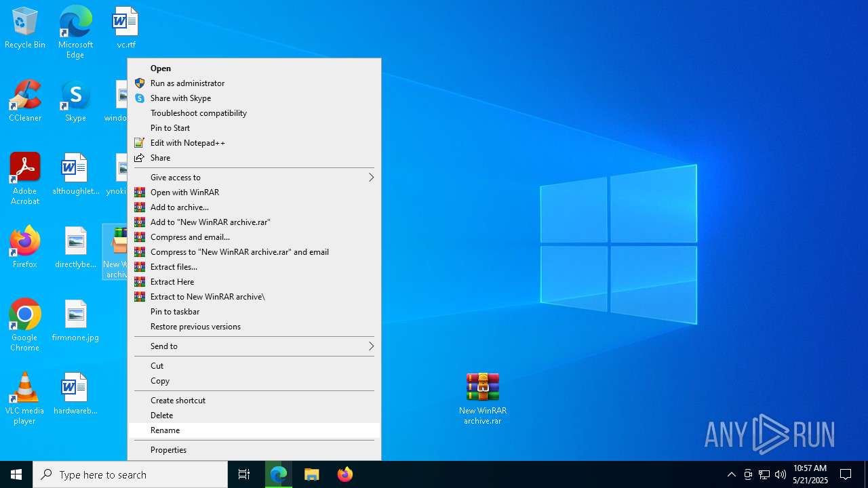Image resolution: width=868 pixels, height=488 pixels.
Task: Select Extract to New WinRAR archive\
Action: click(254, 297)
